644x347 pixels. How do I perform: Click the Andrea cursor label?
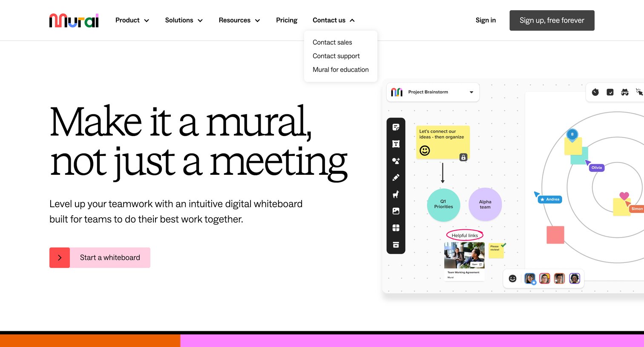550,199
